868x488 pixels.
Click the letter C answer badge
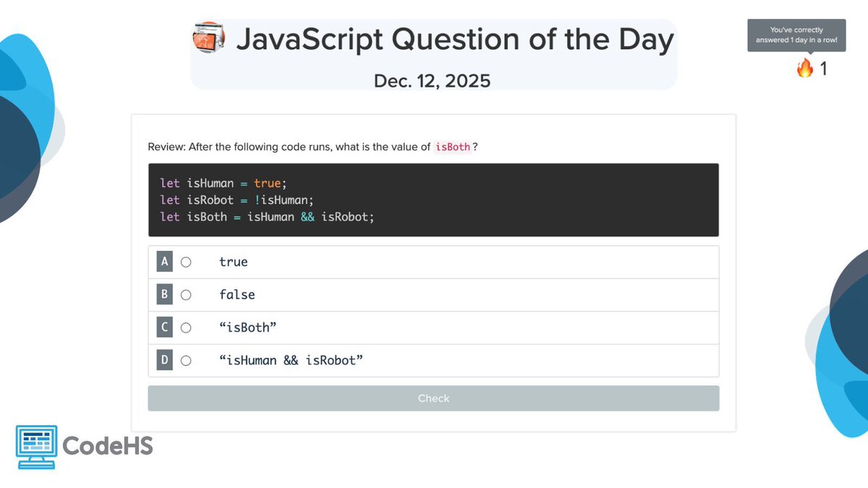(164, 328)
